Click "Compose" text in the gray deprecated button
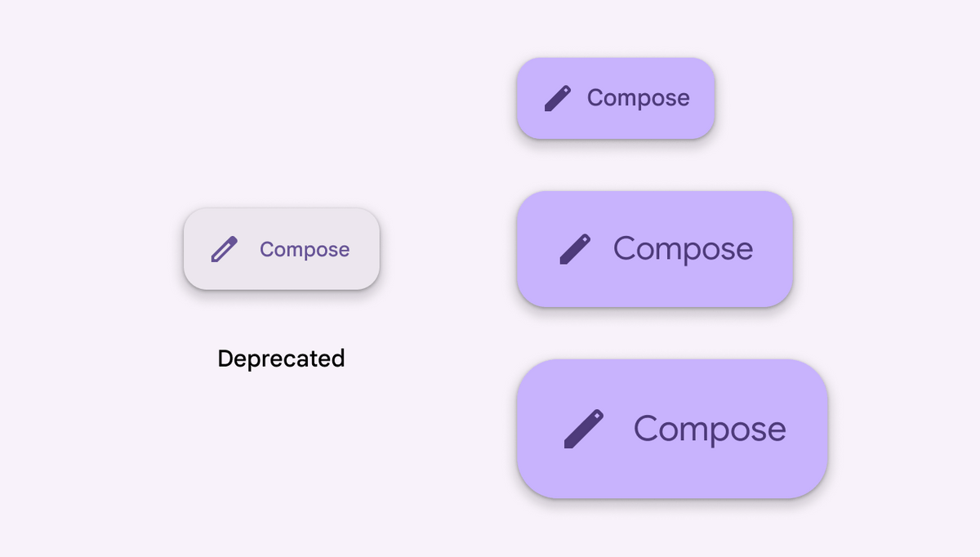 305,250
